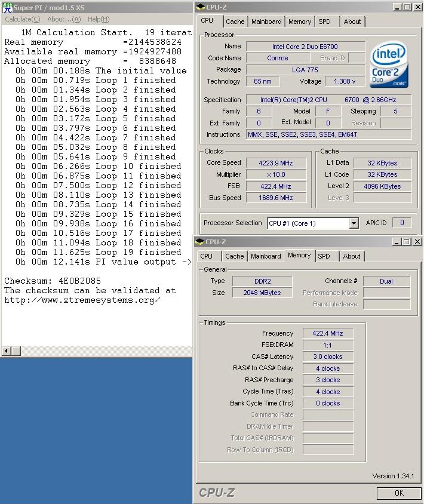Open the Help menu in Super PI
The width and height of the screenshot is (424, 504).
(99, 19)
